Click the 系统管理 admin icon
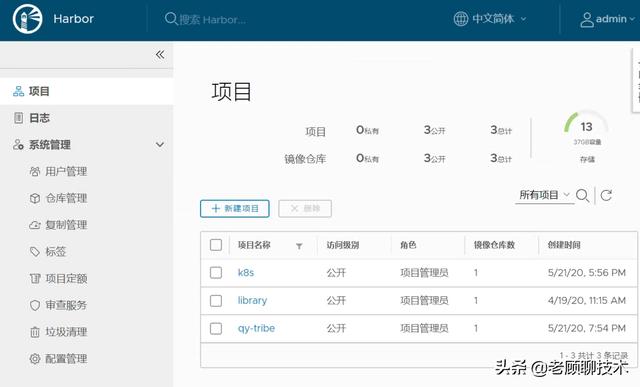Viewport: 640px width, 387px height. pos(18,145)
